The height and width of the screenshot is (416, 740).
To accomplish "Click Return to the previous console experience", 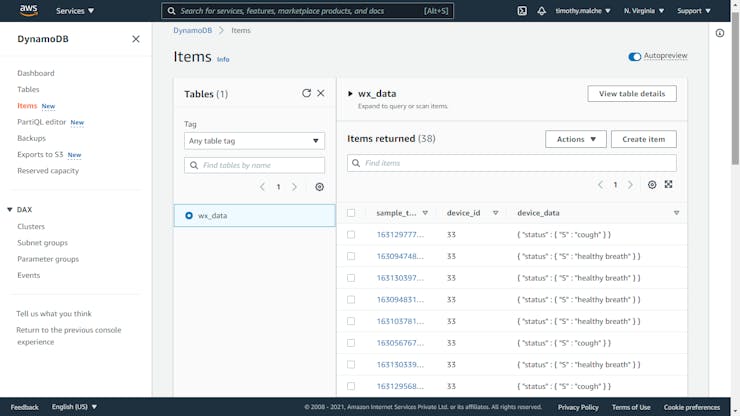I will tap(69, 336).
